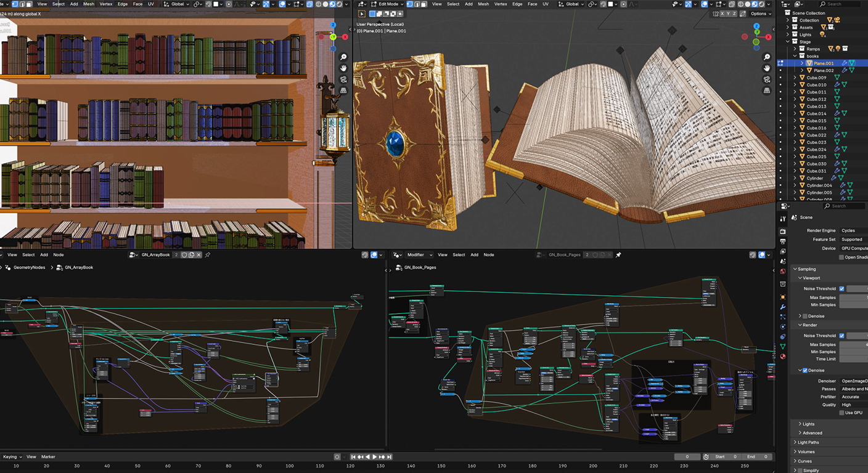Click the modifier wrench icon beside Cube.010
The width and height of the screenshot is (868, 473).
coord(837,85)
